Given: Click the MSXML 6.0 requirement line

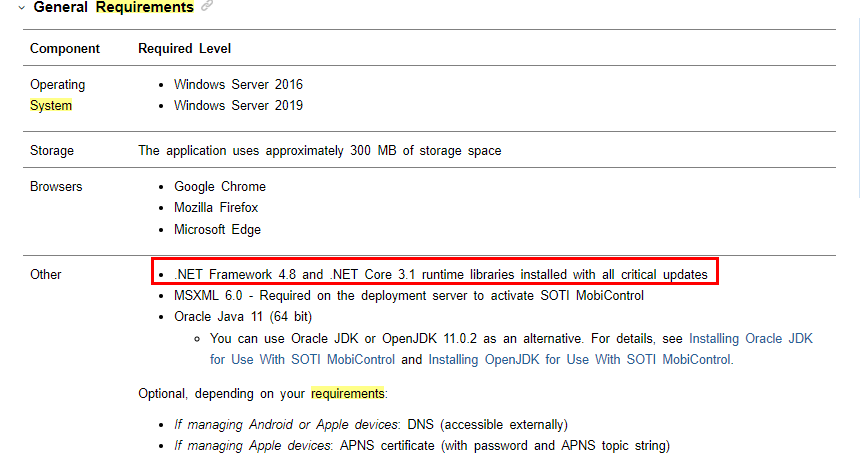Looking at the screenshot, I should (x=408, y=295).
